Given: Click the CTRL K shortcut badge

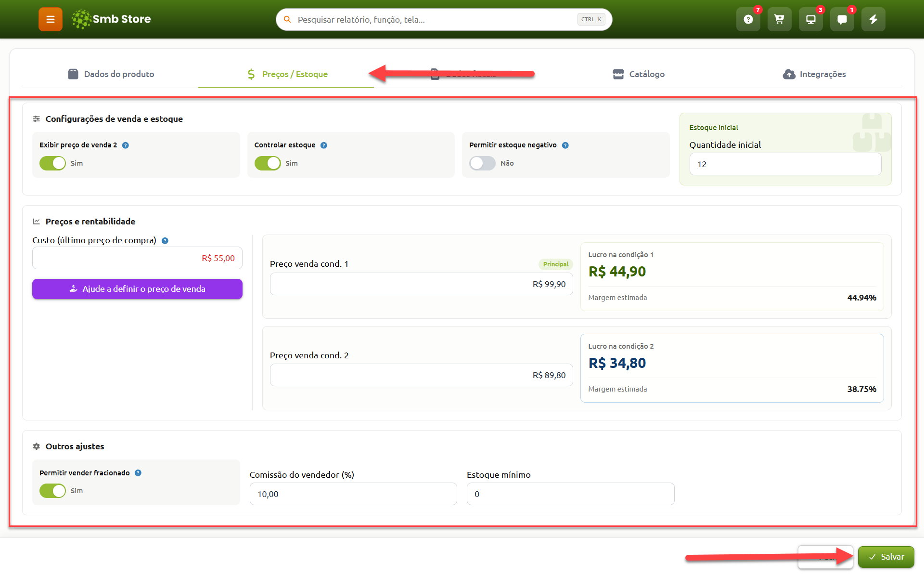Looking at the screenshot, I should (591, 19).
